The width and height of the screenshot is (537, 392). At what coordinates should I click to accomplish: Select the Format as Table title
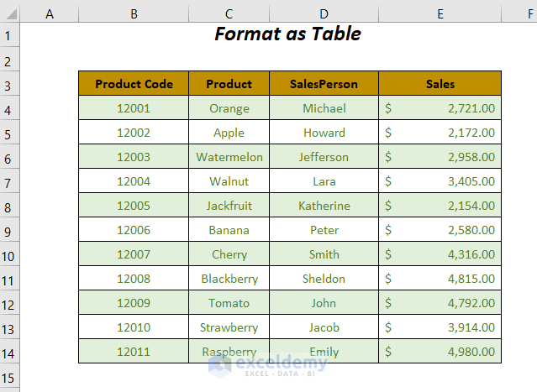[287, 34]
